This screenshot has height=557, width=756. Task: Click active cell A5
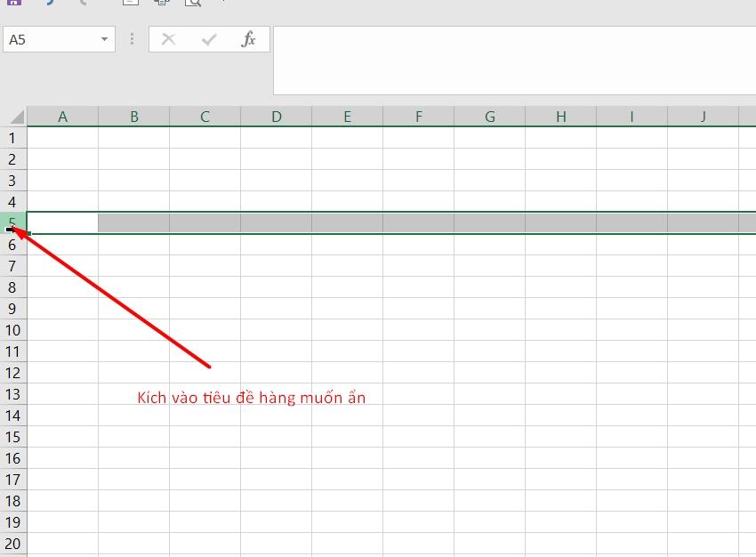pos(62,222)
